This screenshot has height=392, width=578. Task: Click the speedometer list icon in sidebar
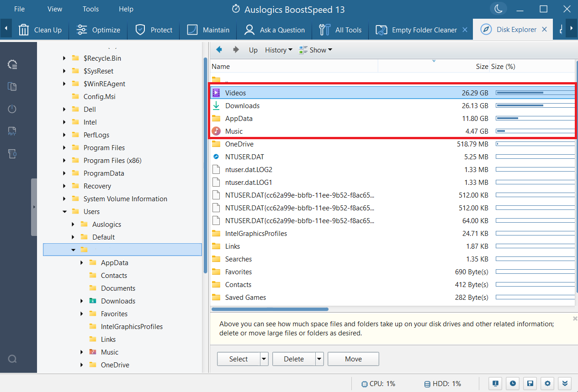click(12, 64)
